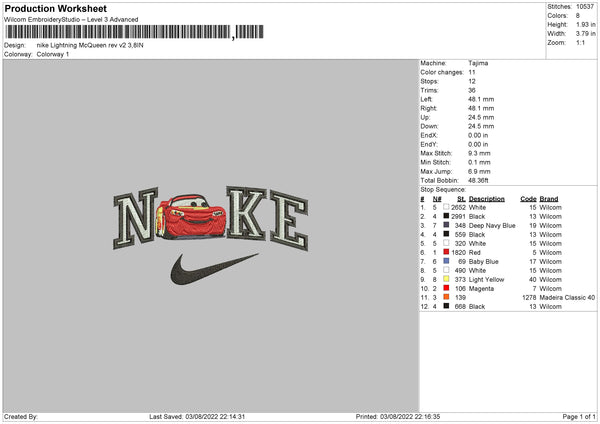
Task: Click the code 1278 in stop 11
Action: [530, 297]
